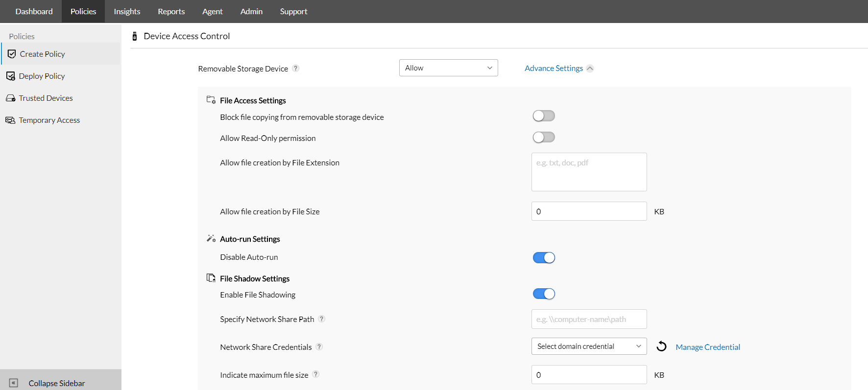Image resolution: width=868 pixels, height=390 pixels.
Task: Open the Reports menu tab
Action: pyautogui.click(x=171, y=11)
